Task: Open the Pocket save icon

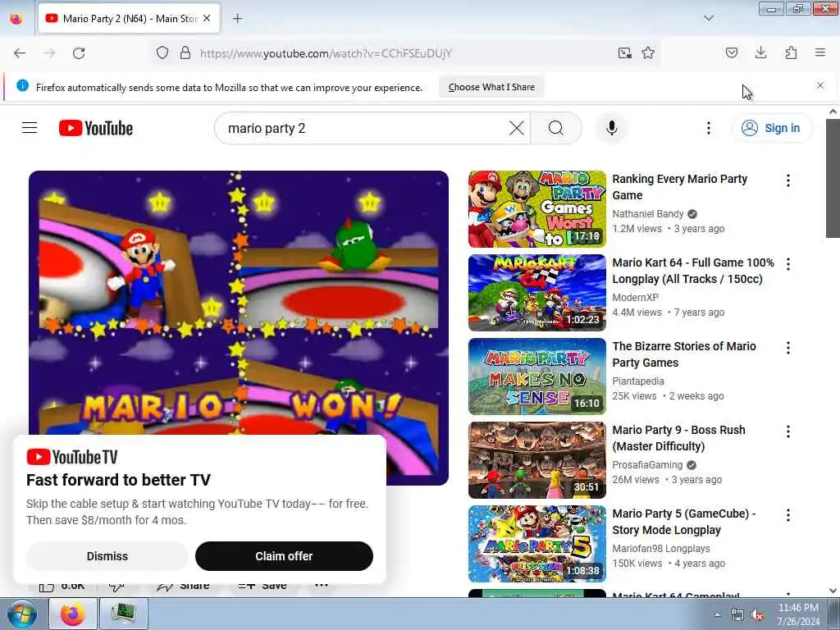Action: [731, 52]
